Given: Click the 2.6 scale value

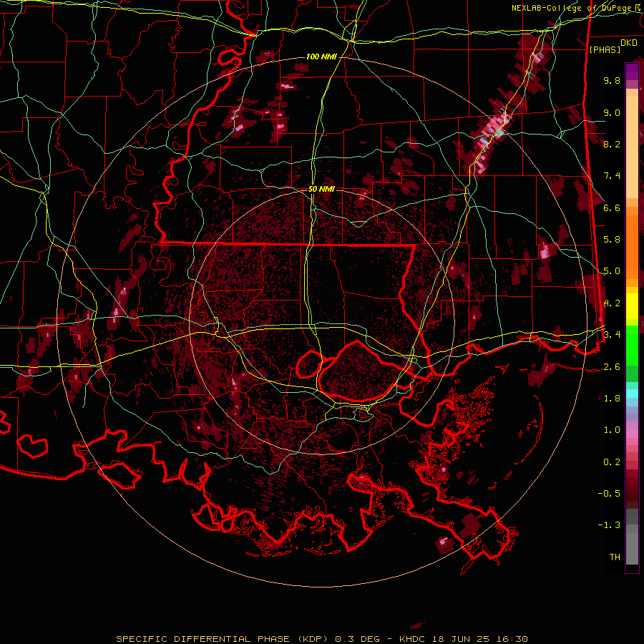Looking at the screenshot, I should pos(612,367).
